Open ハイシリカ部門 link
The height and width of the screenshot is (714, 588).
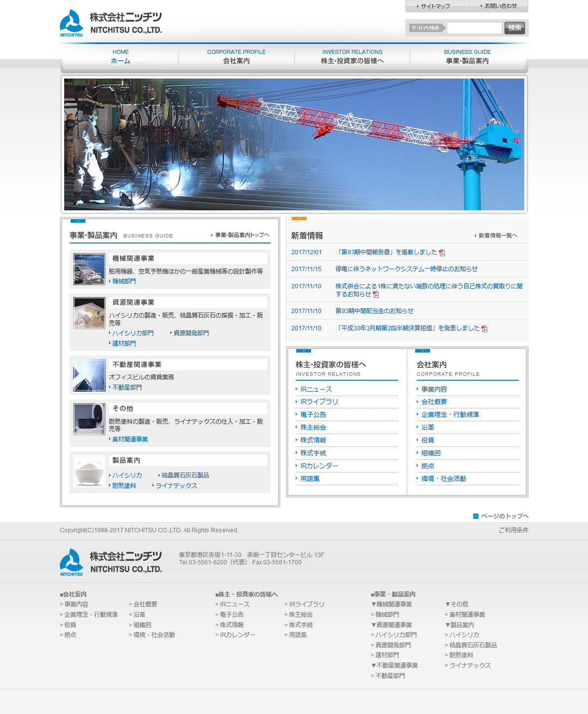(x=133, y=333)
